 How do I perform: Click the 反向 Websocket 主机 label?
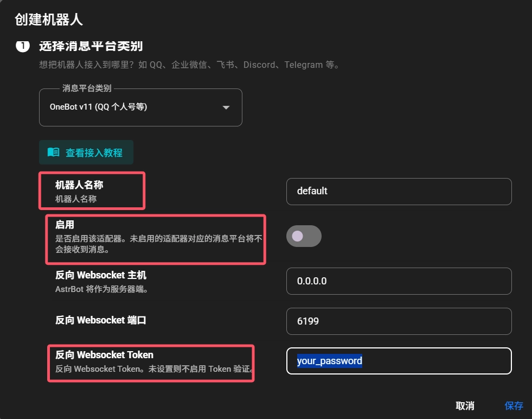click(101, 275)
